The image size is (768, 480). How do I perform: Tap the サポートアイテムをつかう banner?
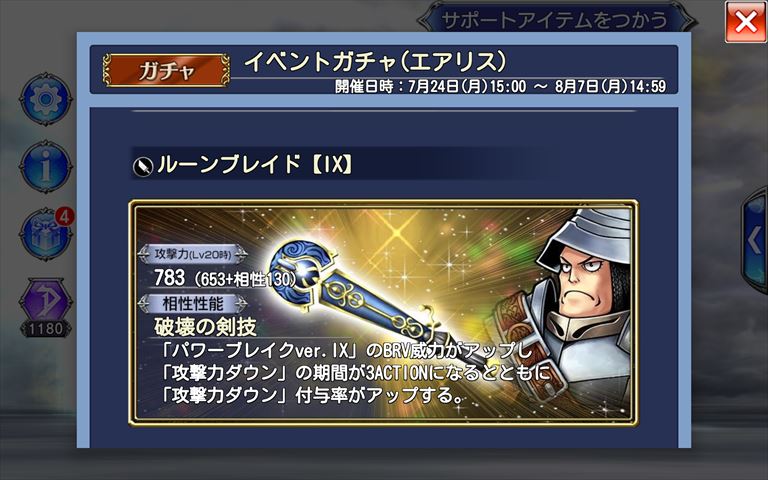pos(555,19)
